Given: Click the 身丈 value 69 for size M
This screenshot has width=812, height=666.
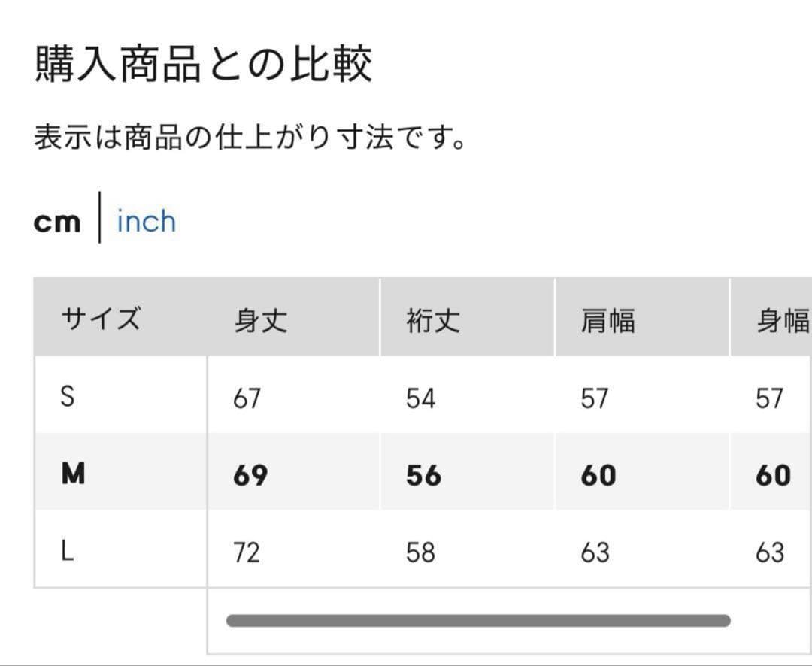Looking at the screenshot, I should tap(250, 476).
